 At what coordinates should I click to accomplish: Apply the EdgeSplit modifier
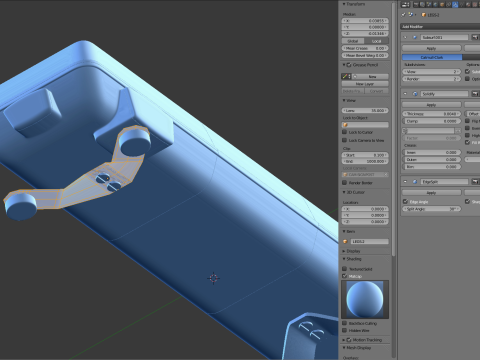(x=431, y=193)
